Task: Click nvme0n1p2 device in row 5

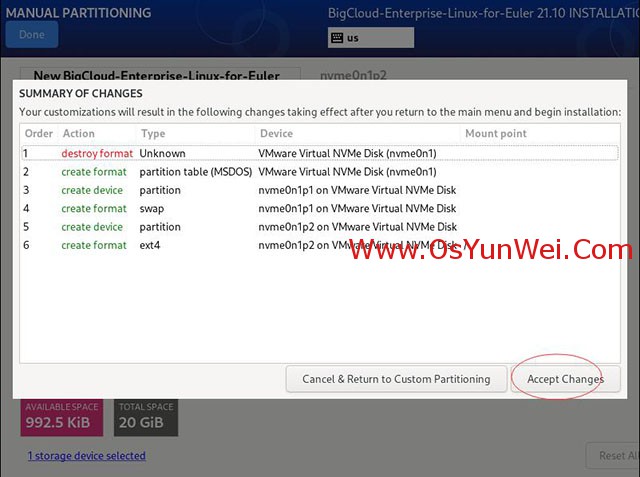Action: (x=358, y=227)
